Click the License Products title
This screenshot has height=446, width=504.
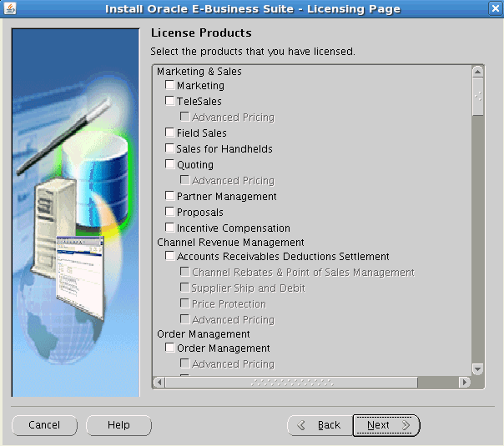pyautogui.click(x=201, y=33)
